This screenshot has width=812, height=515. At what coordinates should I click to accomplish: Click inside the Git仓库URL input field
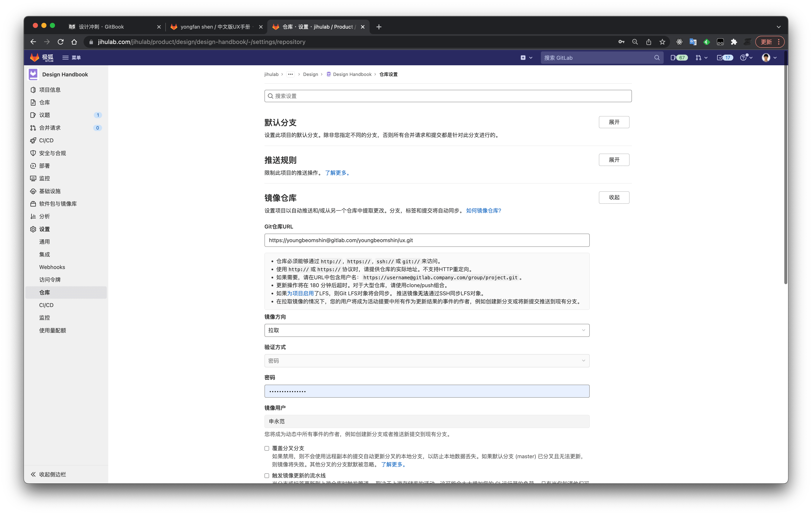pos(427,240)
